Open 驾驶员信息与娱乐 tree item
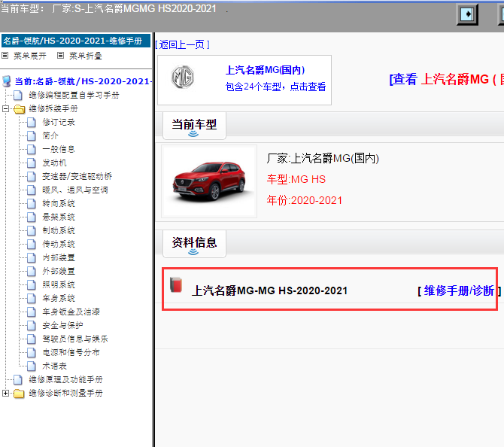504x447 pixels. coord(75,339)
